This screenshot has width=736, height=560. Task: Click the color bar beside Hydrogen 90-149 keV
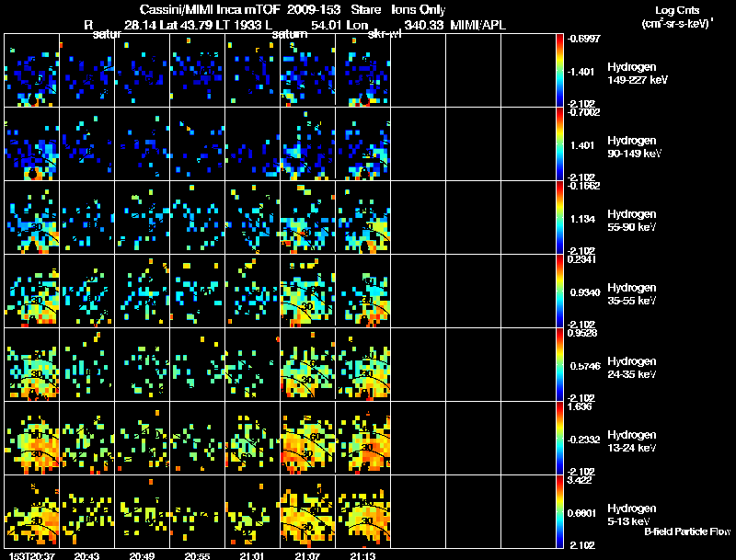click(x=559, y=144)
